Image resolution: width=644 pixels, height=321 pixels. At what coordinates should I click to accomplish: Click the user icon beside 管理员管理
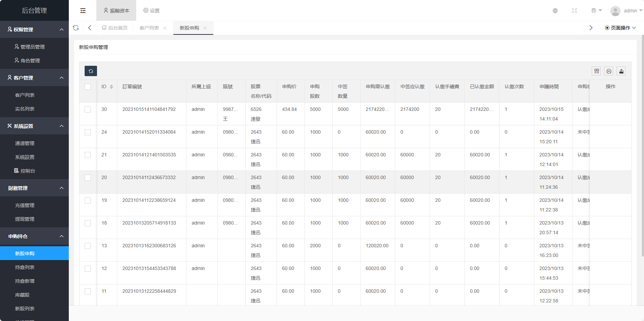coord(17,46)
